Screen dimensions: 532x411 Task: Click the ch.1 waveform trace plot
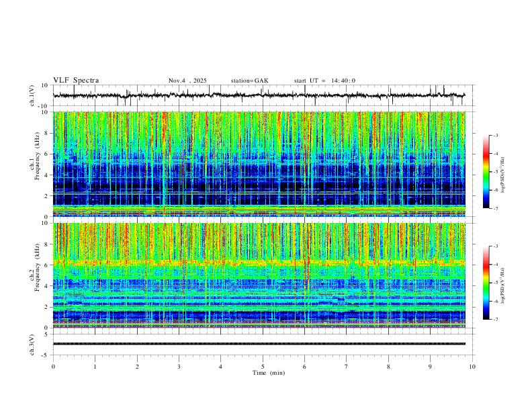pos(259,95)
